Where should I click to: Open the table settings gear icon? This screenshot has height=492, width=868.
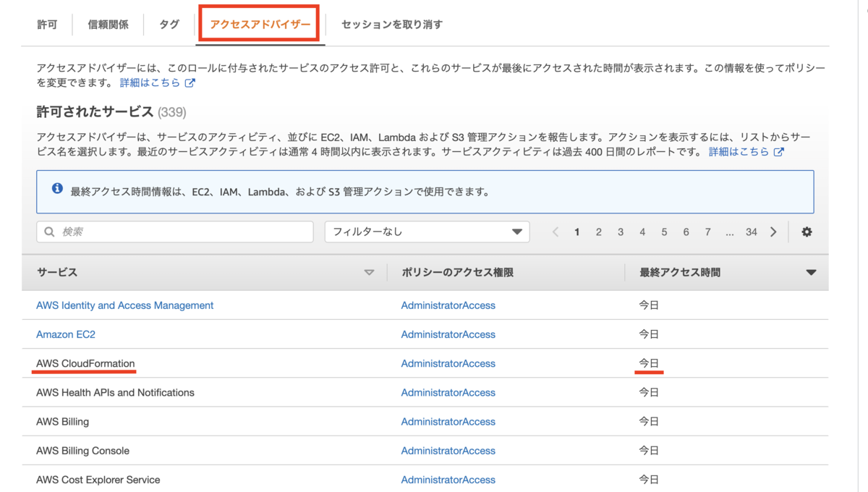pos(807,232)
